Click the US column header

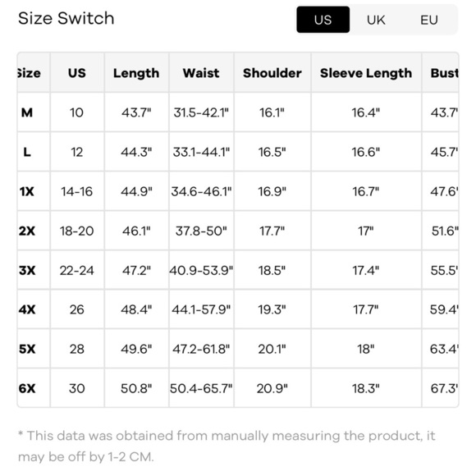[77, 73]
